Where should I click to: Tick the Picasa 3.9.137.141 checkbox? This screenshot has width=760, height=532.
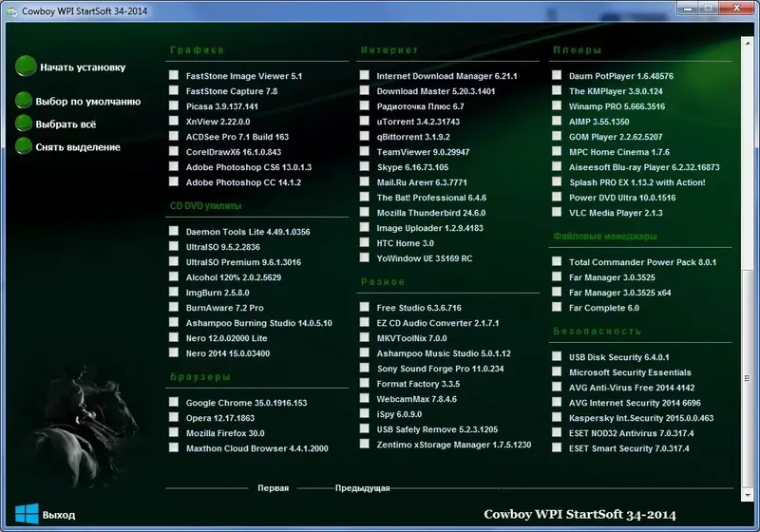(x=174, y=105)
